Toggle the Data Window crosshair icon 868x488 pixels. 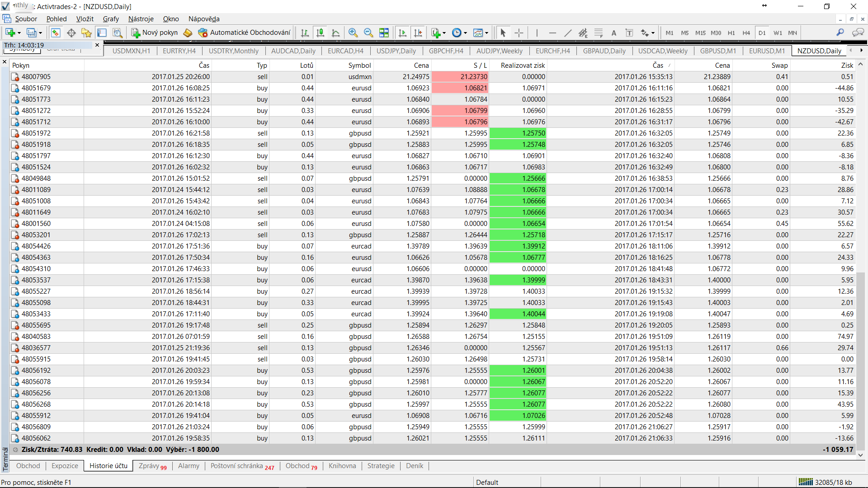pyautogui.click(x=71, y=33)
